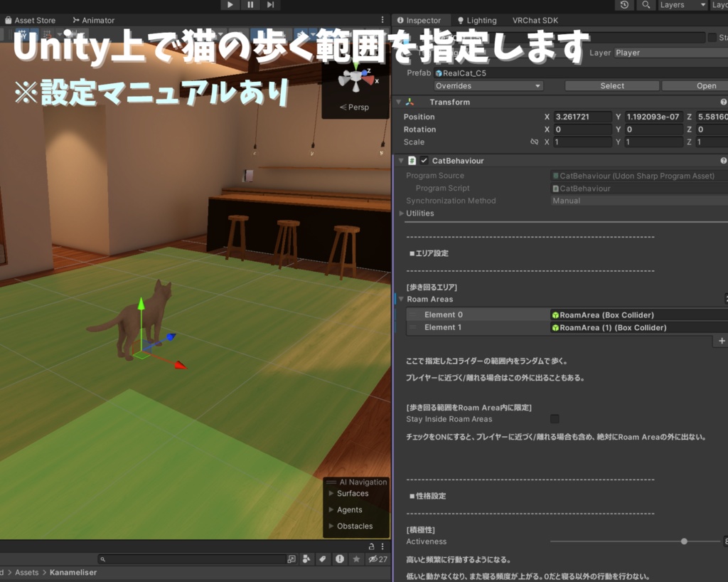Expand the Utilities foldout
The width and height of the screenshot is (728, 582).
click(x=402, y=213)
